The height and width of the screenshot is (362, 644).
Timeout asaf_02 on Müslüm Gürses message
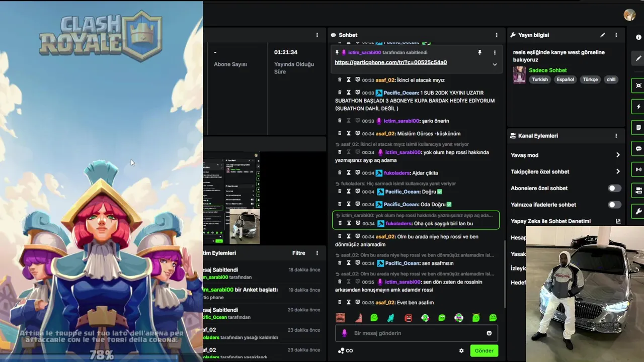pos(349,133)
